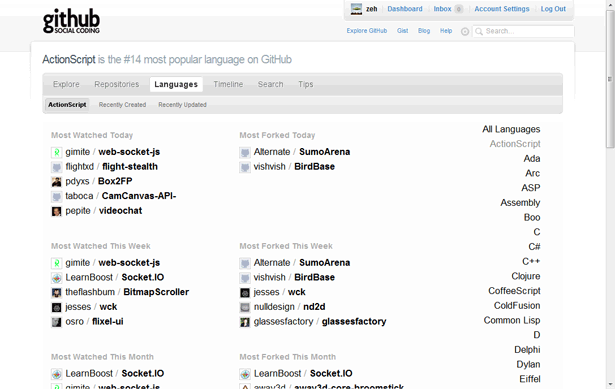The image size is (615, 389).
Task: Click theflashbum avatar icon
Action: 56,293
